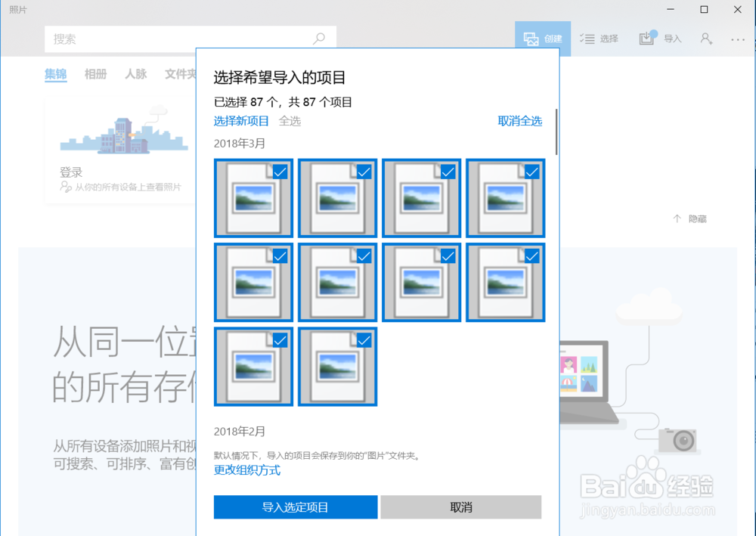The width and height of the screenshot is (756, 536).
Task: Open the Create (创建) toolbar button
Action: (543, 39)
